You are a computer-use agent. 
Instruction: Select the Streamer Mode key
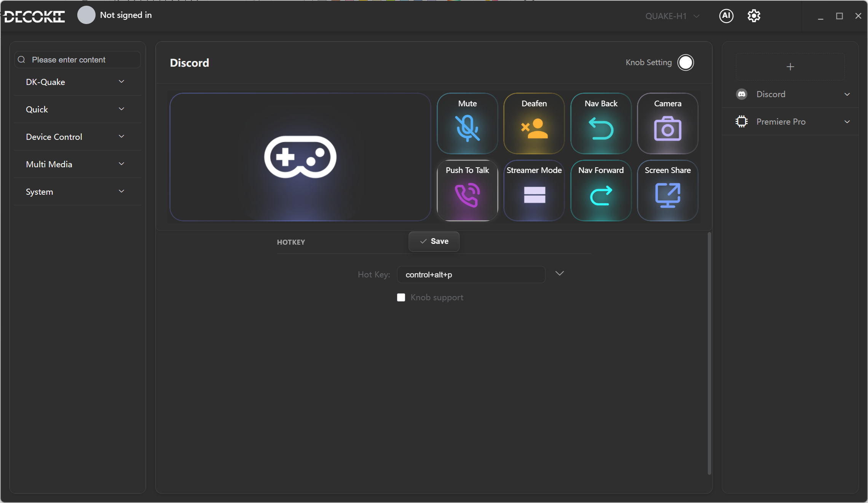click(534, 191)
